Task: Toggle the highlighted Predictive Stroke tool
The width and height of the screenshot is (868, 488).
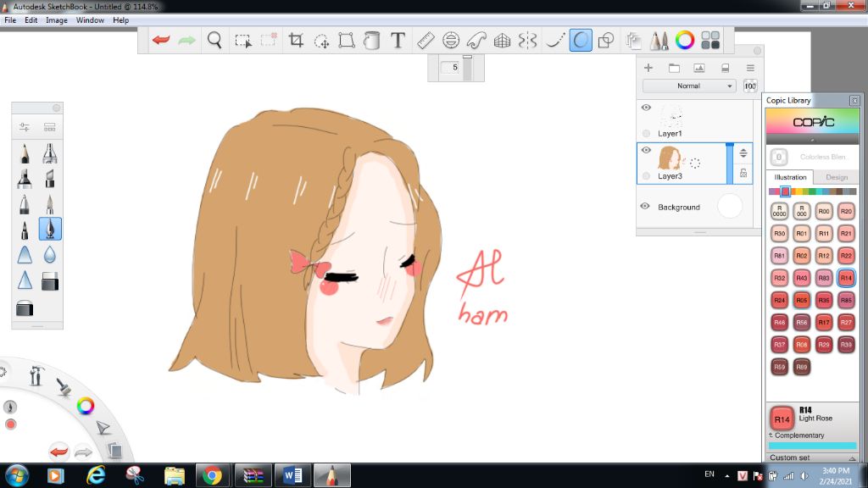Action: 580,40
